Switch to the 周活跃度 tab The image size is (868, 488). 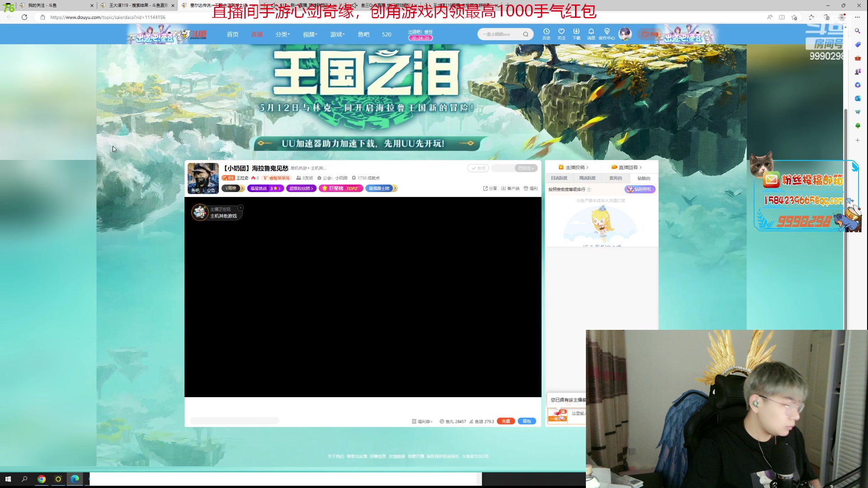(x=587, y=178)
